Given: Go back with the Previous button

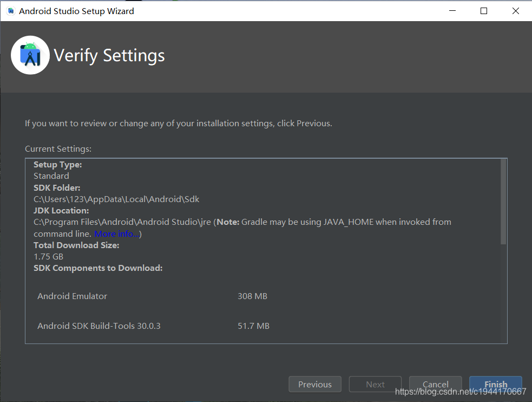Looking at the screenshot, I should pyautogui.click(x=315, y=384).
